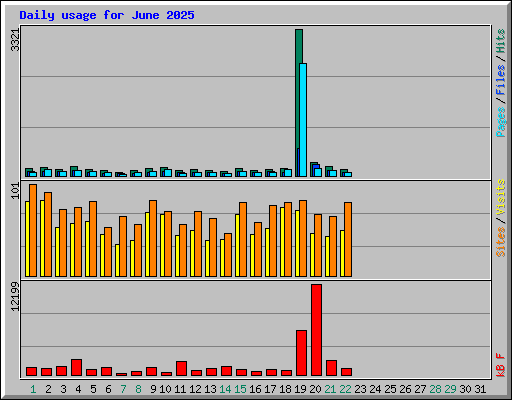This screenshot has height=400, width=512.
Task: Click day label 1 on x-axis
Action: coord(33,389)
